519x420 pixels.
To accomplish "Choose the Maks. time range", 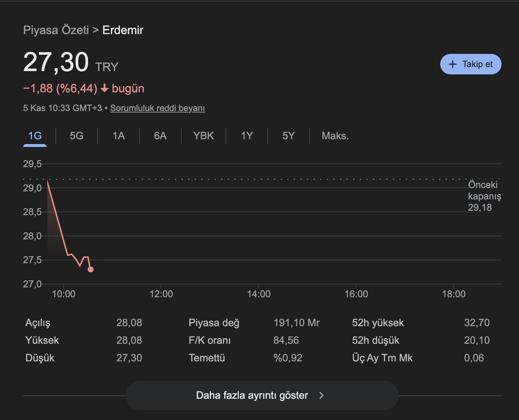I will tap(335, 136).
